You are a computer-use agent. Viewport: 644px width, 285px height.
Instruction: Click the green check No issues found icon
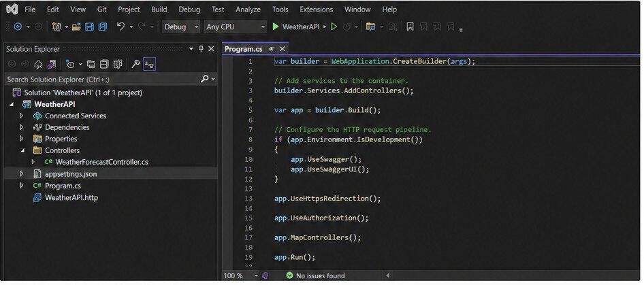coord(289,275)
